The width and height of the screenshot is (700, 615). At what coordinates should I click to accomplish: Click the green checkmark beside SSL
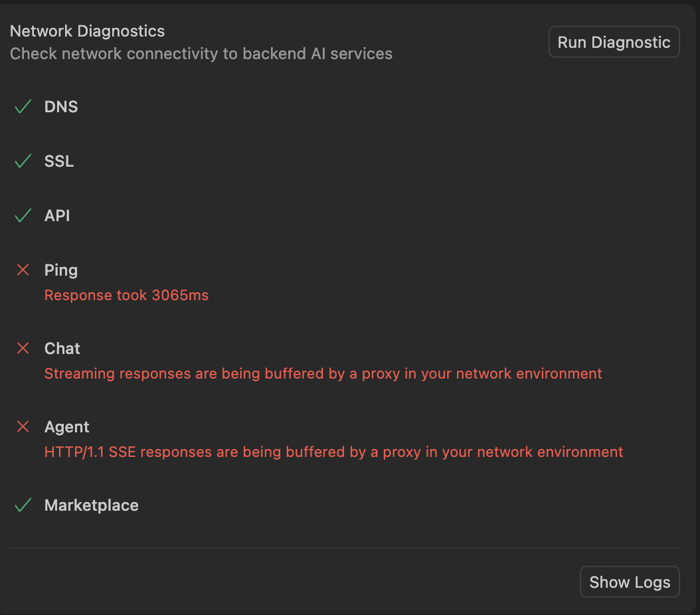click(x=23, y=161)
